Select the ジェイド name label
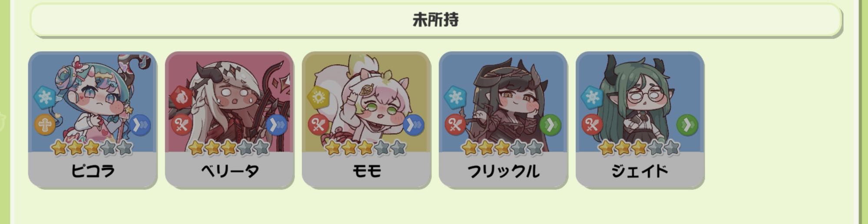868x224 pixels. pyautogui.click(x=640, y=171)
